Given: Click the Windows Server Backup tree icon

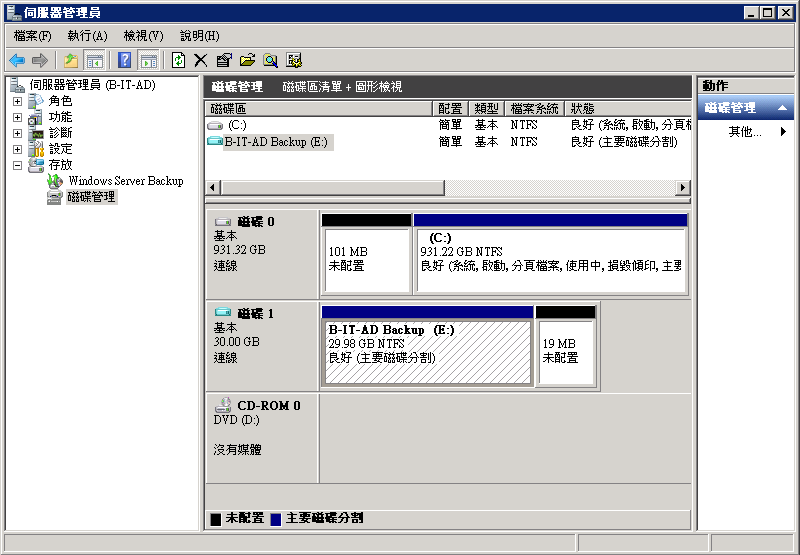Looking at the screenshot, I should click(55, 181).
